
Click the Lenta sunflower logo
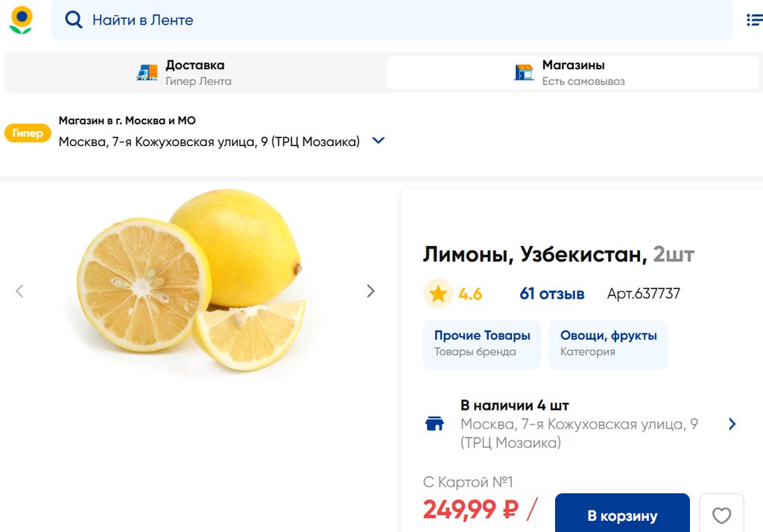pyautogui.click(x=21, y=20)
